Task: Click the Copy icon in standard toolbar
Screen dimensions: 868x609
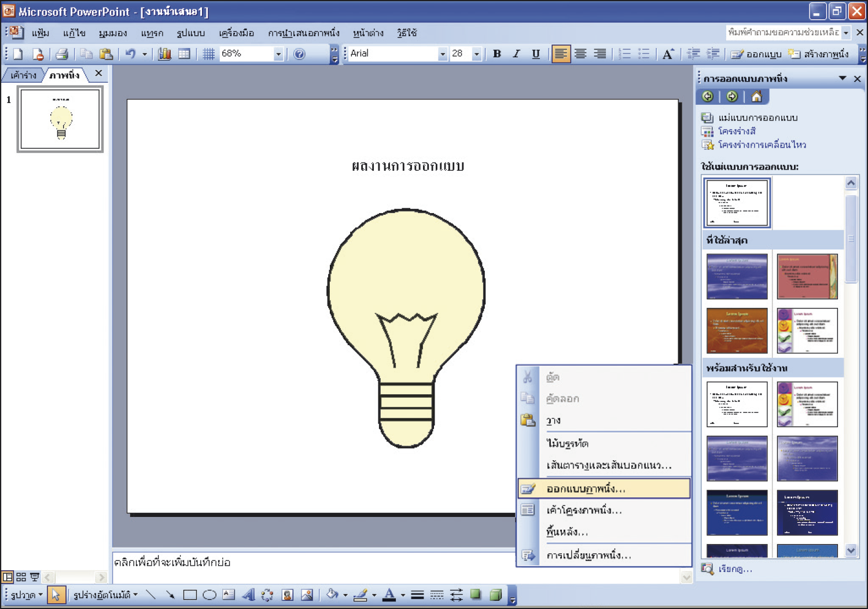Action: (86, 54)
